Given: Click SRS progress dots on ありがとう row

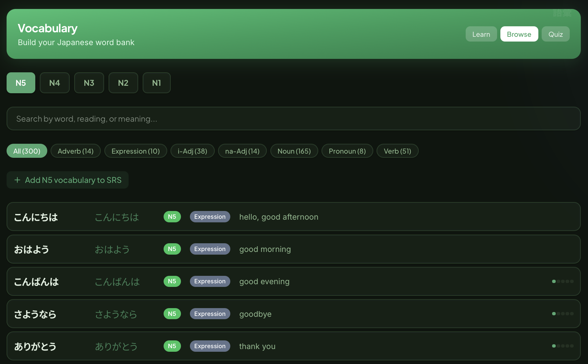Looking at the screenshot, I should click(x=563, y=346).
